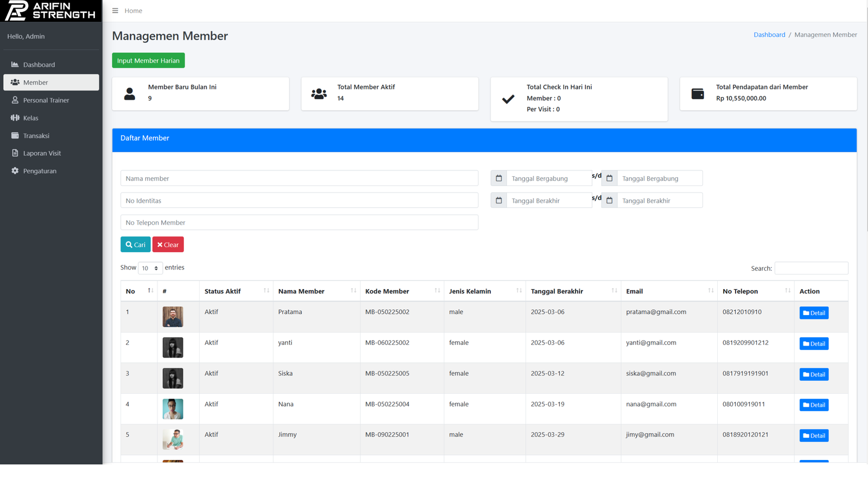
Task: Focus the No Telepon Member field
Action: point(299,222)
